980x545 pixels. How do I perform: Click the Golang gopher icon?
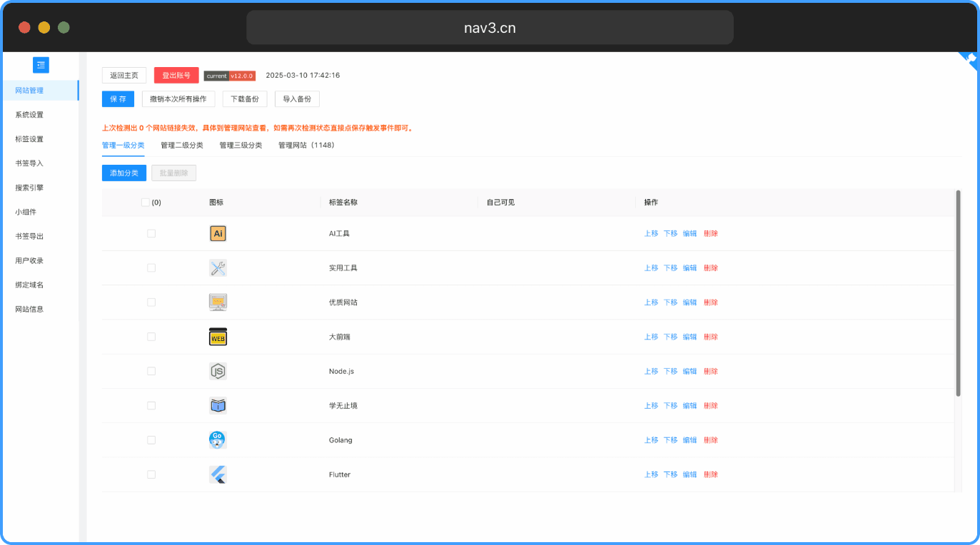[218, 440]
